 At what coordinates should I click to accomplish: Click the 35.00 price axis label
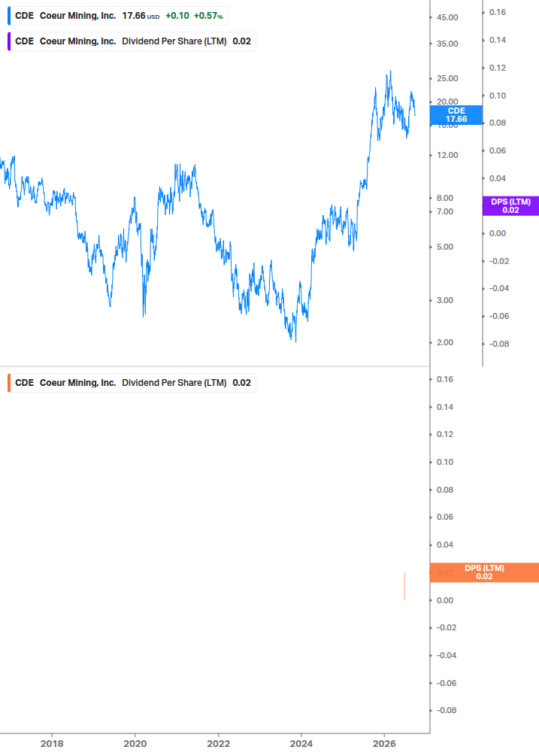pos(447,44)
